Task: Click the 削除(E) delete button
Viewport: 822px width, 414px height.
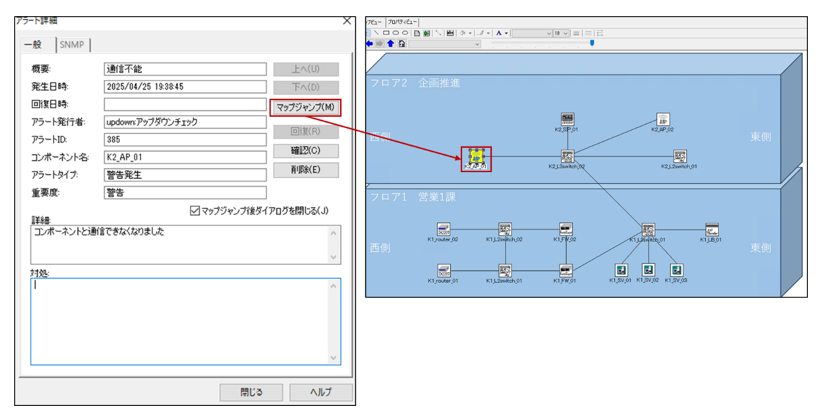Action: [x=305, y=170]
